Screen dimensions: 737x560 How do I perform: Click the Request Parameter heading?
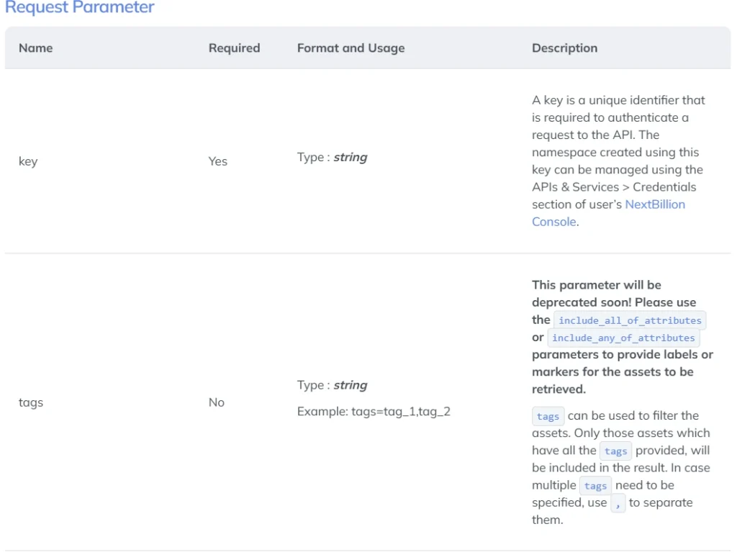coord(79,7)
